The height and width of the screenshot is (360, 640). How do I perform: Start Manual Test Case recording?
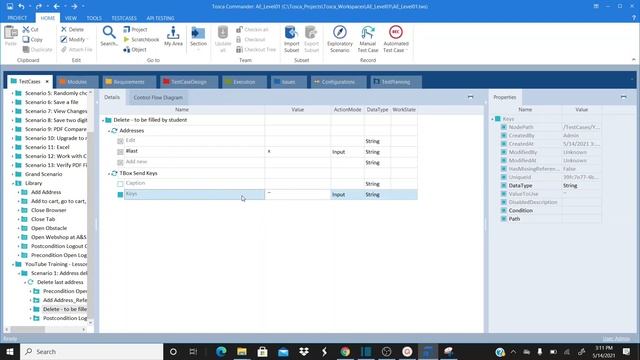[x=368, y=39]
